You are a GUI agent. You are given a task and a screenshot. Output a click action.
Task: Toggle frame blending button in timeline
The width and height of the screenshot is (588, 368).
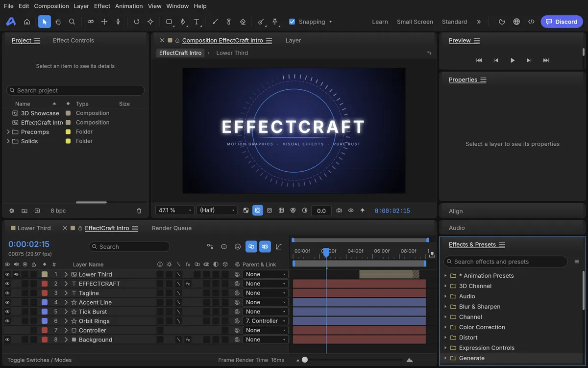tap(251, 247)
